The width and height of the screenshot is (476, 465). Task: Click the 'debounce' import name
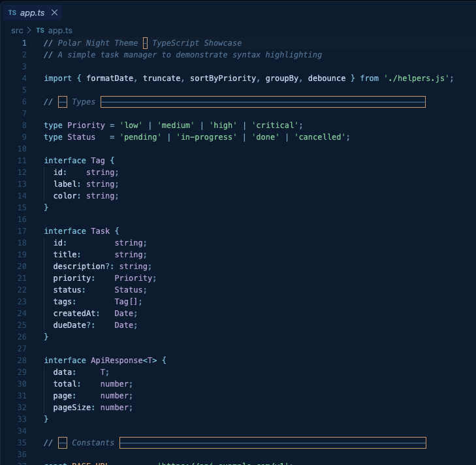[326, 78]
